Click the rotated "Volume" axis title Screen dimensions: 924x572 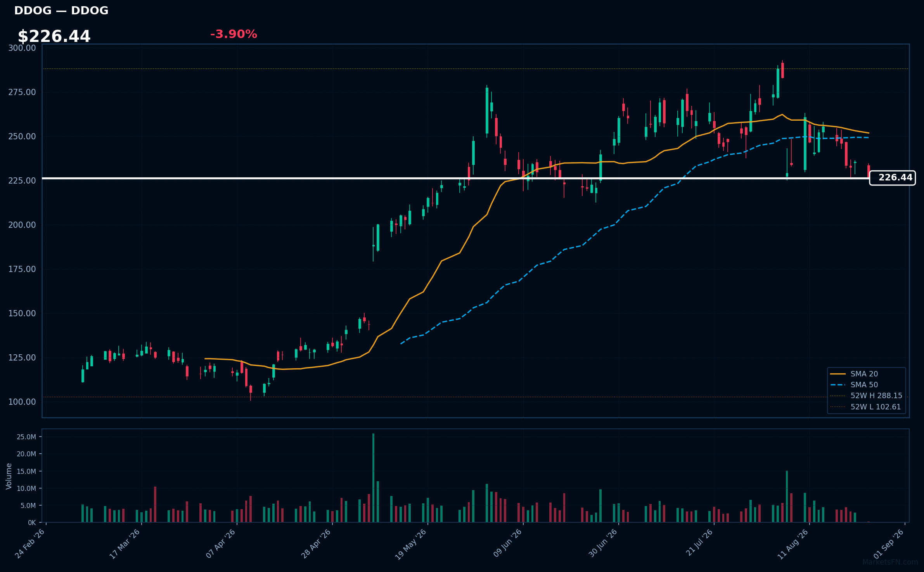(9, 476)
